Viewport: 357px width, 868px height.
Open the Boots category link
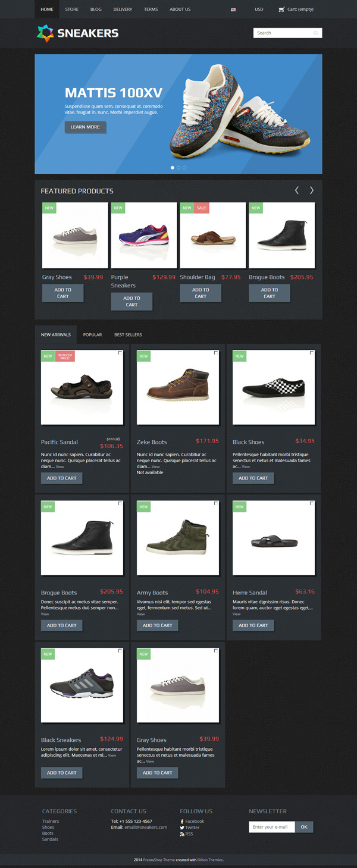tap(48, 833)
